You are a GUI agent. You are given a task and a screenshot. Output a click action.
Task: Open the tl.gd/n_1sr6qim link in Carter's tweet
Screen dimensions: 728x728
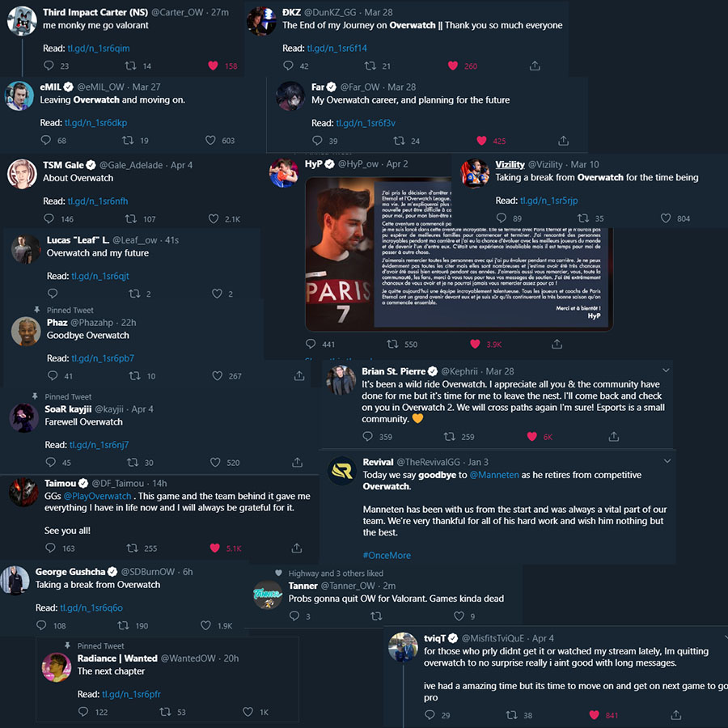click(x=99, y=49)
